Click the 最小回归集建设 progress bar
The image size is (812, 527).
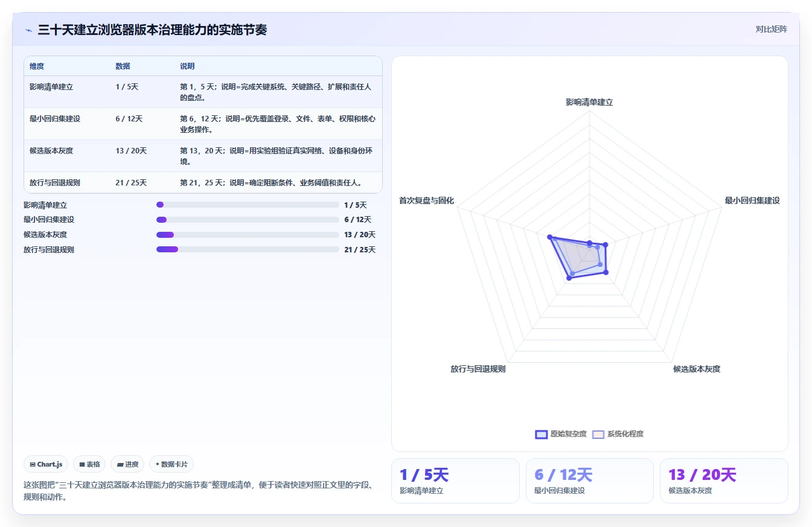[x=248, y=220]
